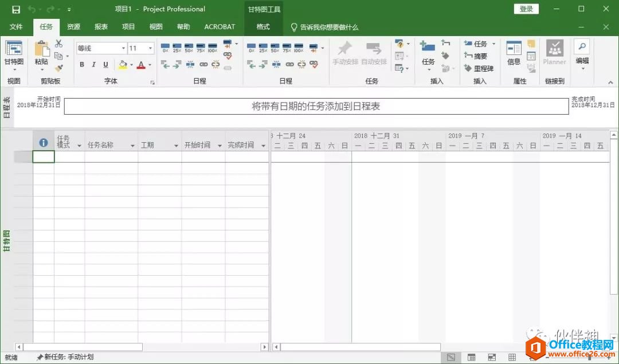Viewport: 619px width, 364px height.
Task: Open the 任务名称 column filter dropdown
Action: click(132, 146)
